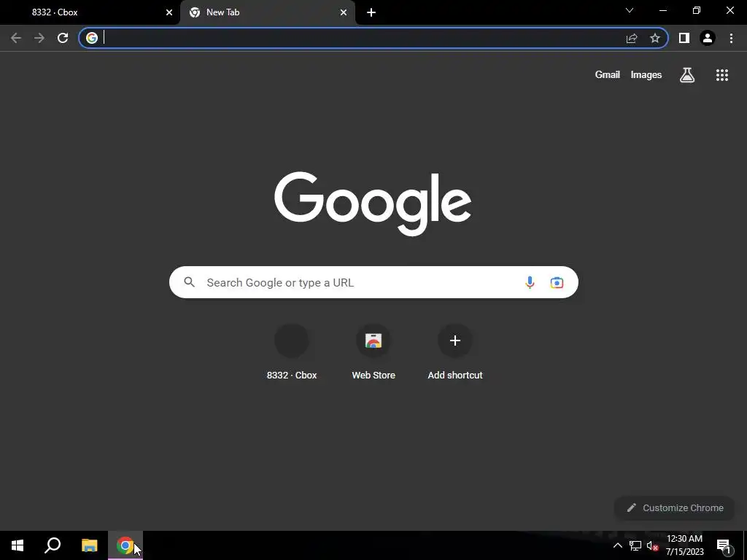Start voice search with the microphone

[x=530, y=282]
